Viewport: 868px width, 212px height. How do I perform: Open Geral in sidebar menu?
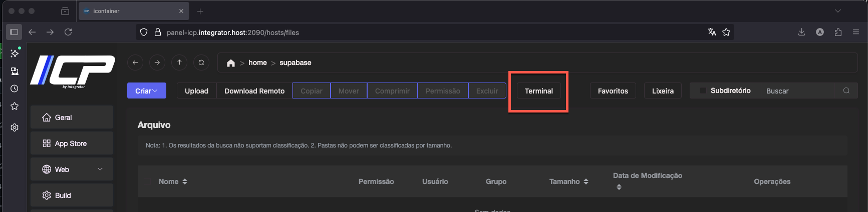(72, 117)
